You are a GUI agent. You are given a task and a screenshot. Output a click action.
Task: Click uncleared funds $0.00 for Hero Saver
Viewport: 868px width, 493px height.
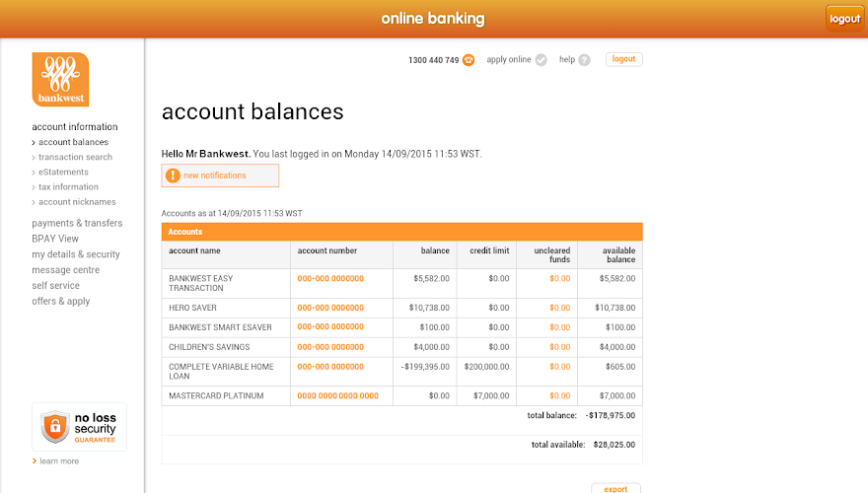click(x=559, y=308)
